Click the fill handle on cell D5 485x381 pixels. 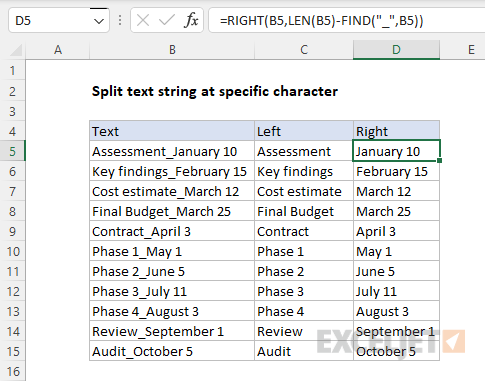tap(440, 160)
